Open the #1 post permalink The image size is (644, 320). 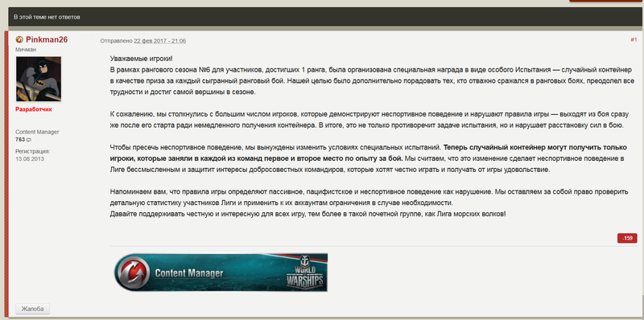pos(634,39)
